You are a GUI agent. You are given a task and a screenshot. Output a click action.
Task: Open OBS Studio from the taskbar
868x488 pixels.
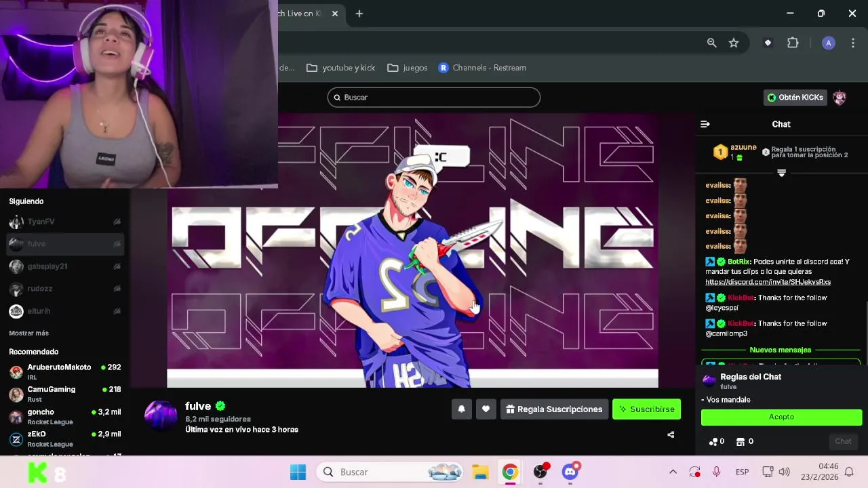[x=540, y=472]
